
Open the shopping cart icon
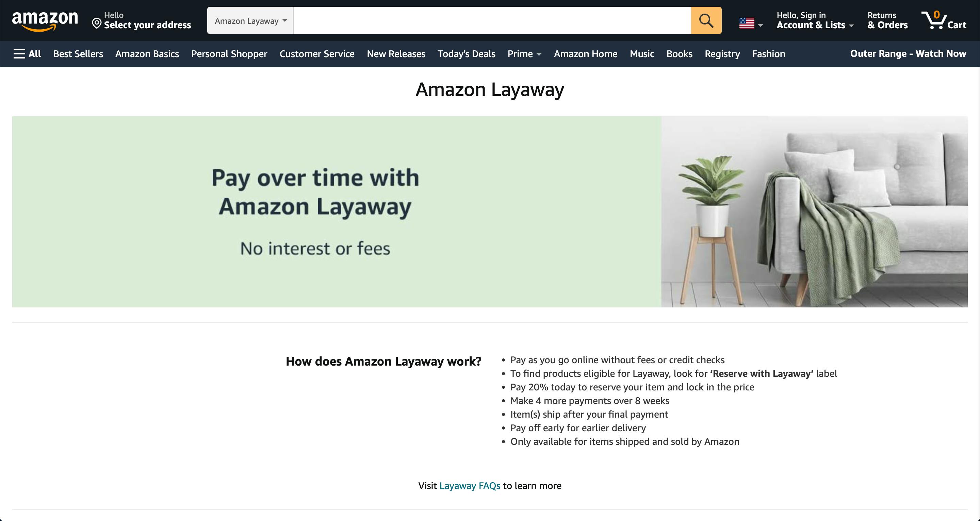[x=943, y=20]
